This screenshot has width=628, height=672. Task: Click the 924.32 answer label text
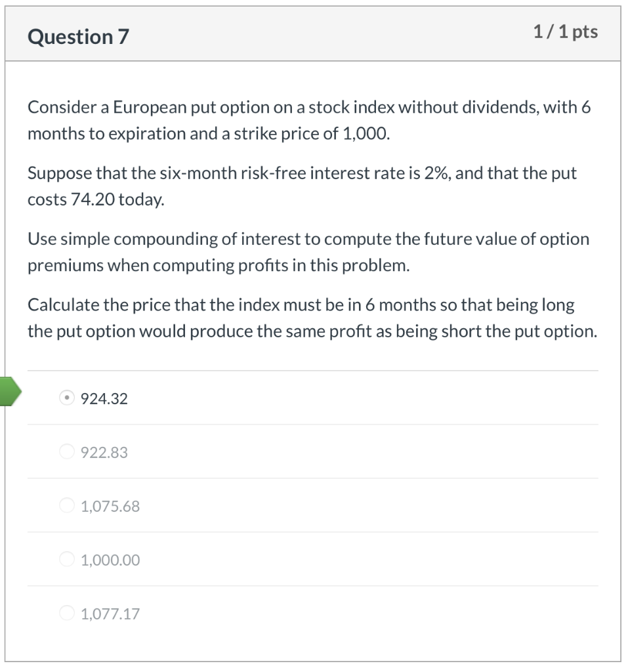(104, 398)
